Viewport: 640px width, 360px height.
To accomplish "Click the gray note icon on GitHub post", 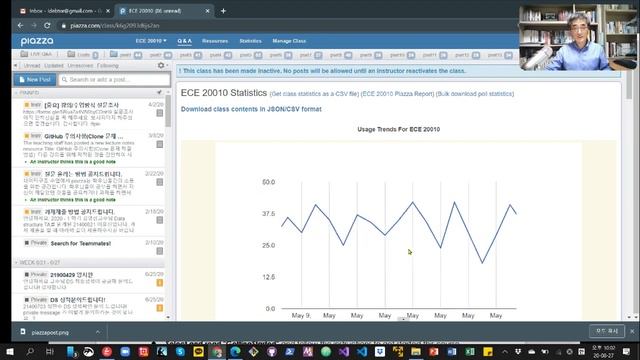I will click(160, 144).
